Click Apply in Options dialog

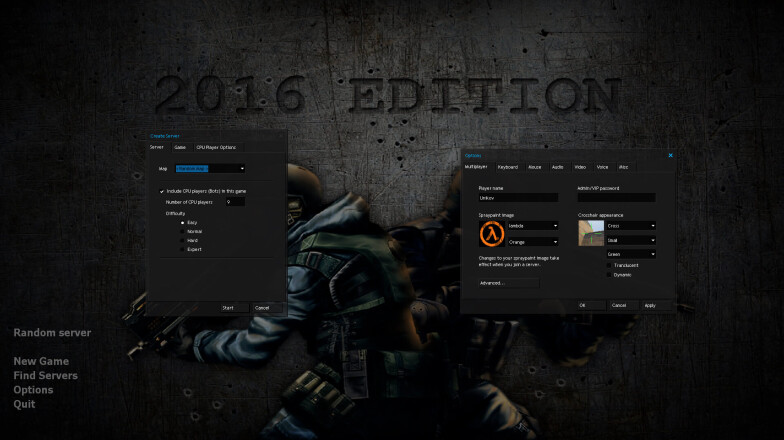(656, 306)
